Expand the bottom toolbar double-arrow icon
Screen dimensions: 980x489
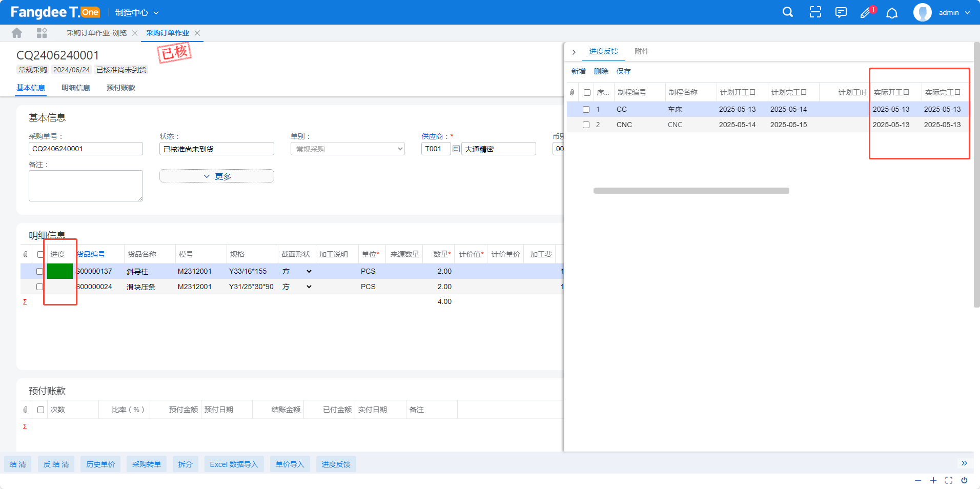tap(964, 463)
